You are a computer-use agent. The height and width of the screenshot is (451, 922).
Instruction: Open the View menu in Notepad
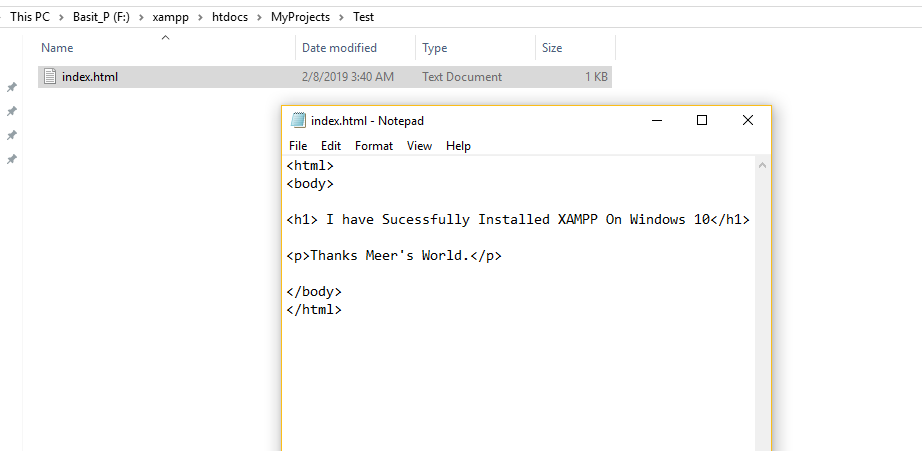click(x=419, y=146)
